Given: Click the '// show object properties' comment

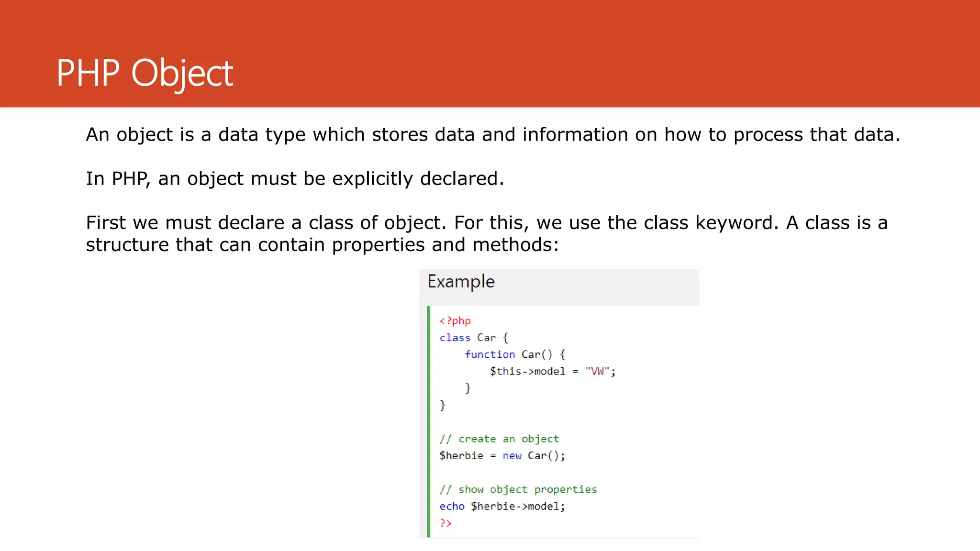Looking at the screenshot, I should click(x=518, y=489).
